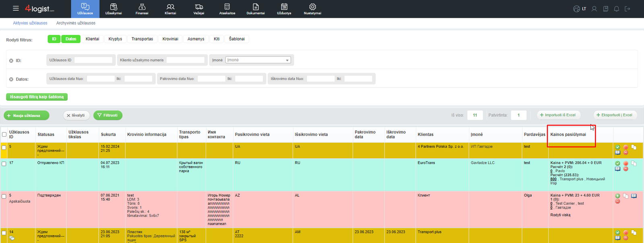Go to the Vežėjai module
This screenshot has height=243, width=644.
(x=199, y=9)
